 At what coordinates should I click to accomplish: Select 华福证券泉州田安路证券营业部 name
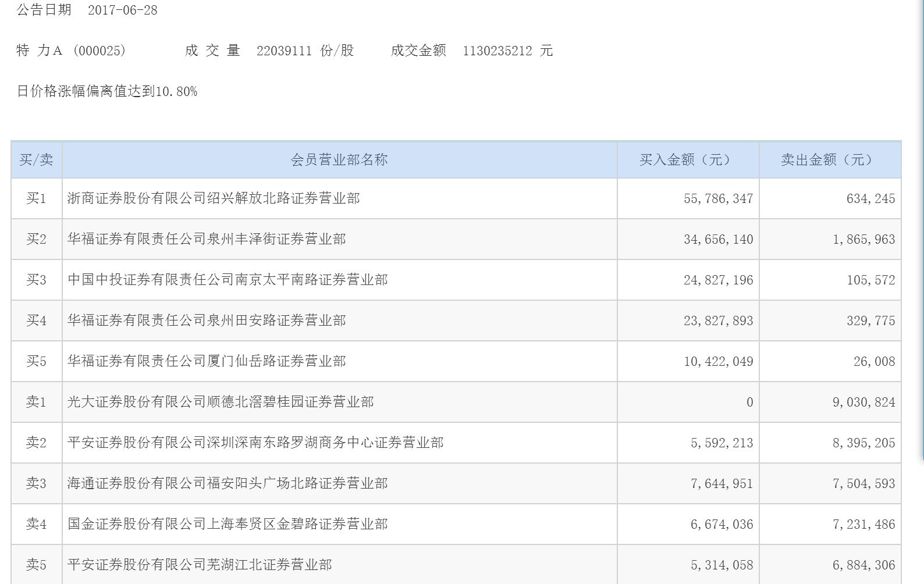(x=207, y=321)
